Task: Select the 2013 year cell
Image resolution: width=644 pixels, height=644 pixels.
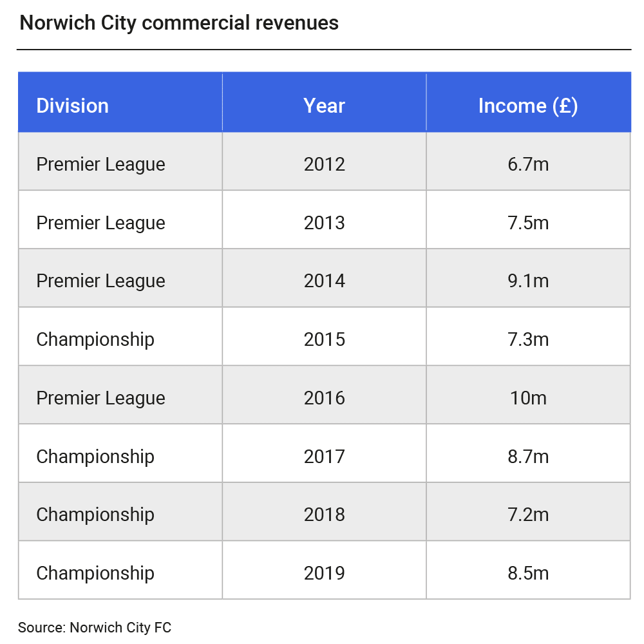Action: [x=324, y=223]
